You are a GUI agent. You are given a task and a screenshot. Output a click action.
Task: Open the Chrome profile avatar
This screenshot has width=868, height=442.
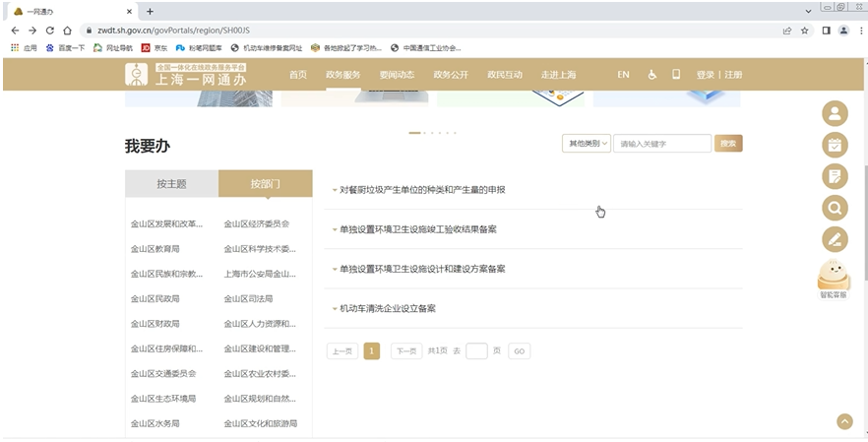click(x=843, y=31)
